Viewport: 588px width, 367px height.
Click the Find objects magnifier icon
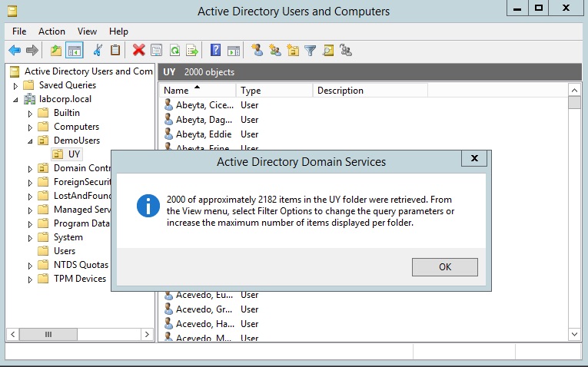click(328, 50)
